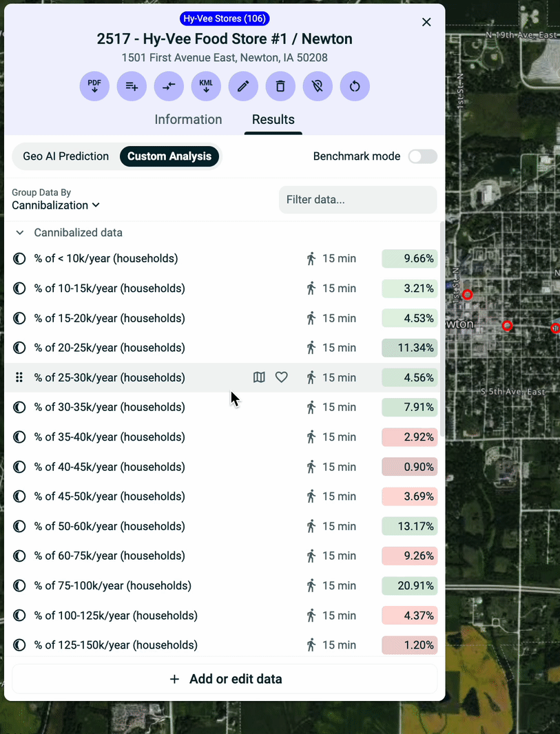The image size is (560, 734).
Task: Click the '% of 20-25k/year (households)' label
Action: (x=110, y=348)
